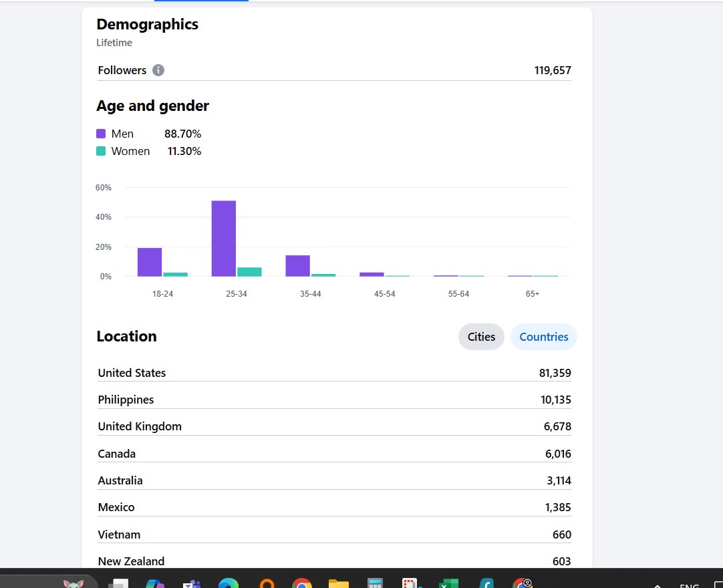The width and height of the screenshot is (723, 588).
Task: Click the 1,385 Mexico value
Action: click(x=558, y=507)
